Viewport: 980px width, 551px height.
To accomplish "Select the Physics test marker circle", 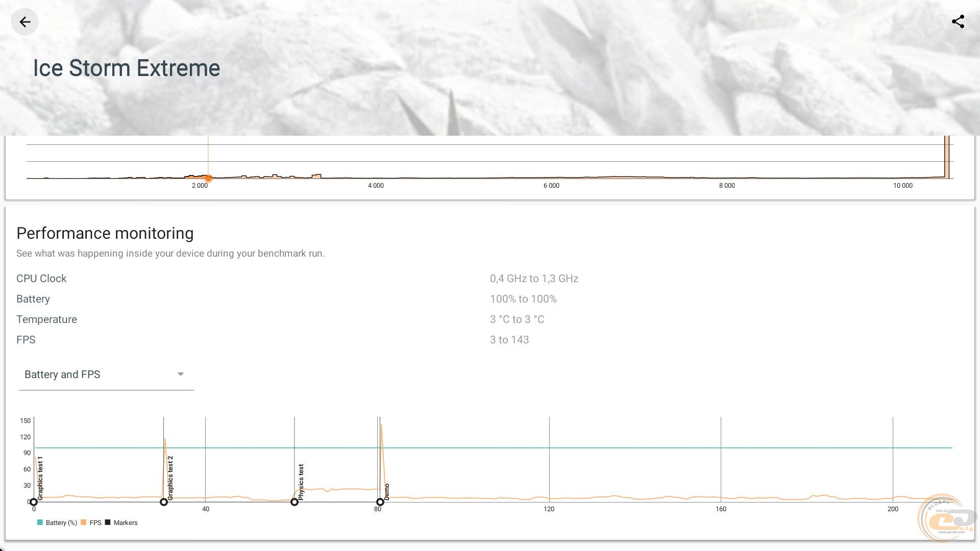I will click(295, 502).
